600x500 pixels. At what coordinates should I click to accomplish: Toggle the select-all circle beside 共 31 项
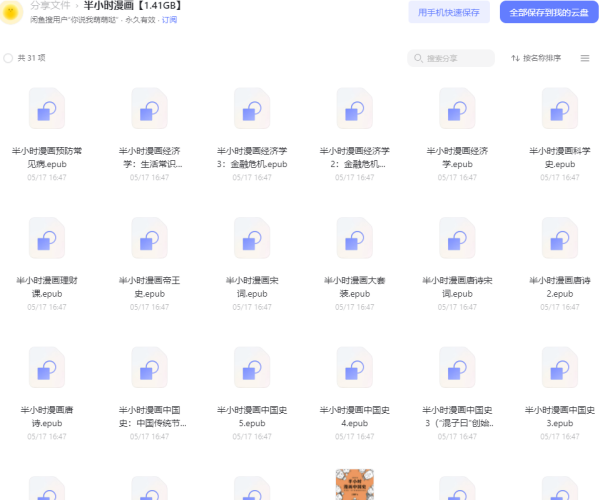coord(8,58)
